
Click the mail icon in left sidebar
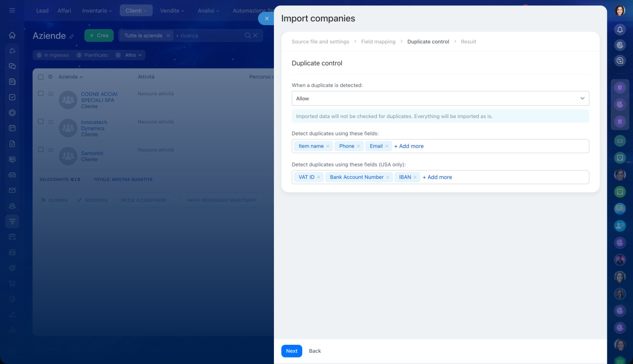point(12,190)
